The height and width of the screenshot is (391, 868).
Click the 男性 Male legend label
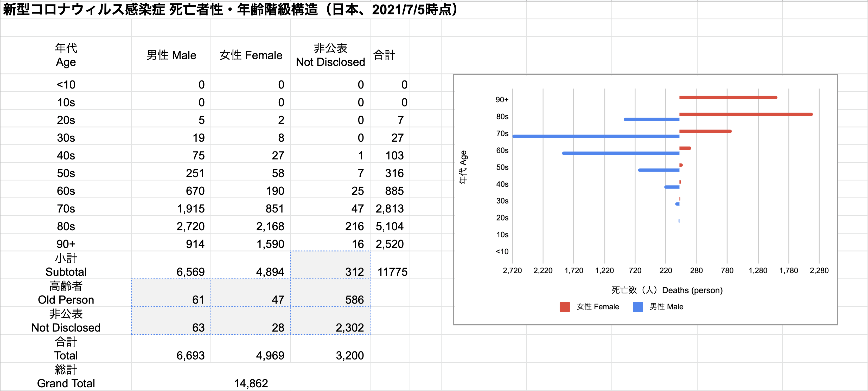click(x=667, y=307)
